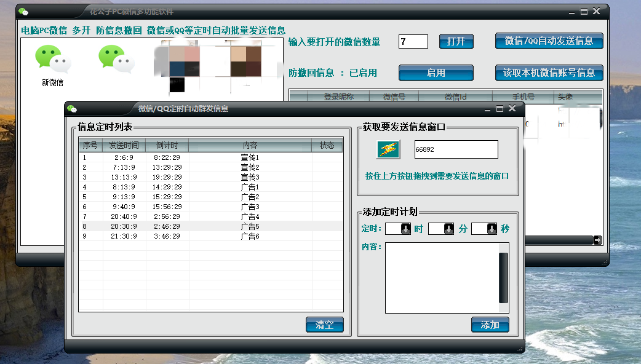The width and height of the screenshot is (641, 364).
Task: Click the 按住上方按钮拖拽 instruction text
Action: [437, 176]
